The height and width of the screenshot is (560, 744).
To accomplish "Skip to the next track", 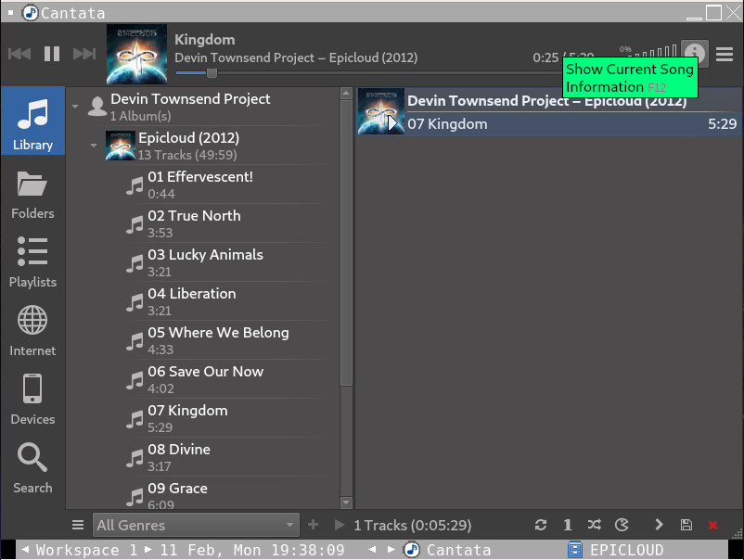I will [84, 54].
